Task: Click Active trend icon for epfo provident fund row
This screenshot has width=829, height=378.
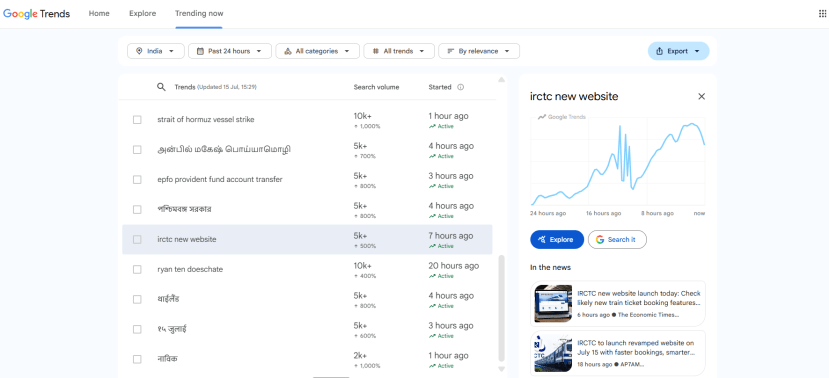Action: (432, 186)
